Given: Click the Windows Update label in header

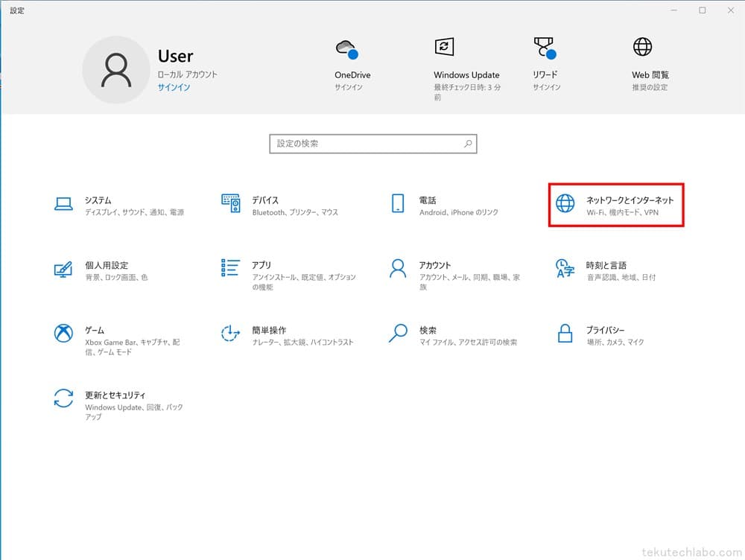Looking at the screenshot, I should 466,75.
